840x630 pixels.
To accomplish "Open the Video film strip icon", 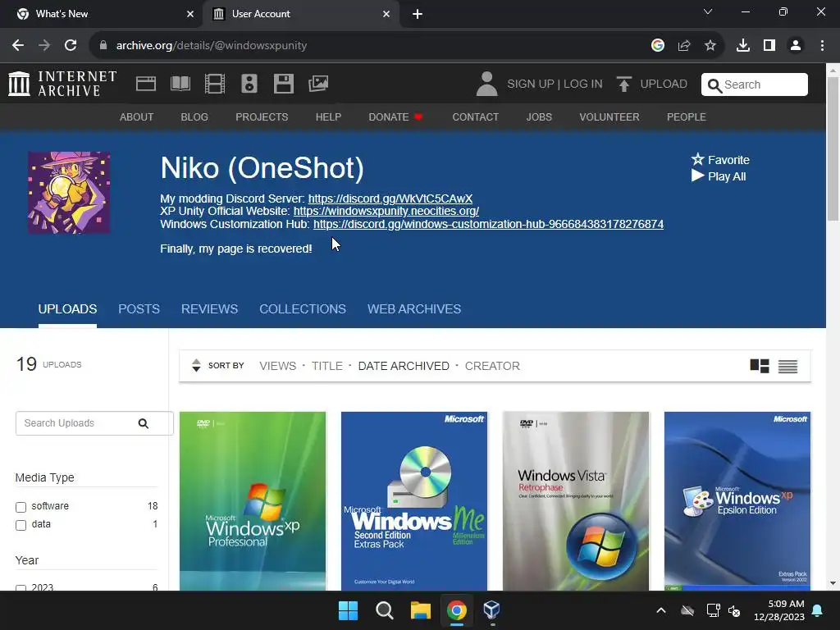I will pyautogui.click(x=215, y=84).
